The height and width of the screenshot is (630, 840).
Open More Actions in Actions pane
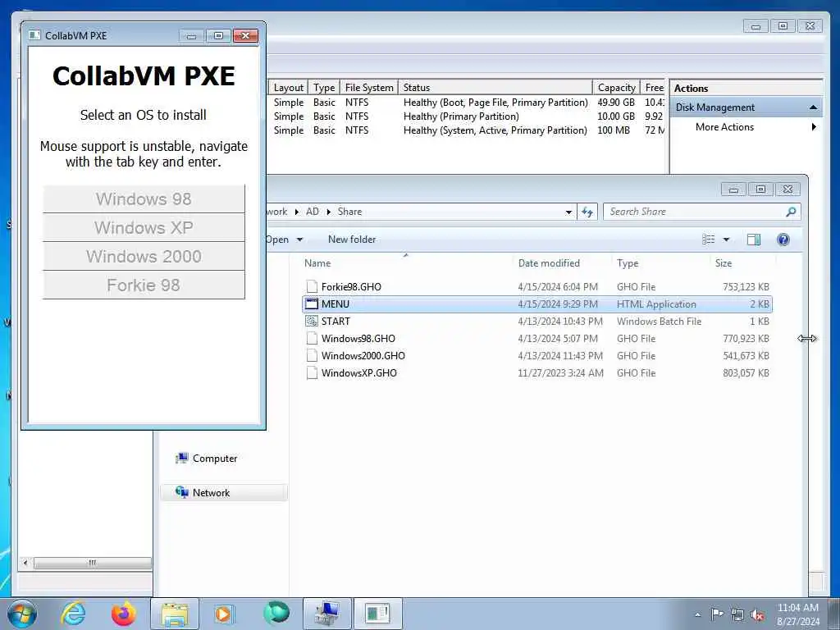coord(724,127)
